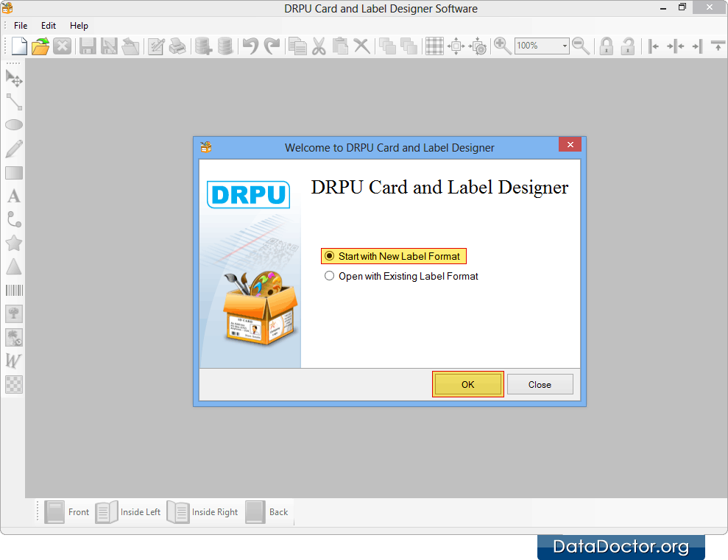Click the closed padlock Lock icon

click(607, 46)
